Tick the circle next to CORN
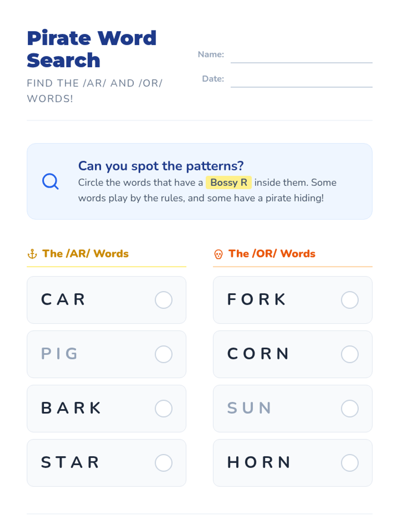The height and width of the screenshot is (532, 399). point(350,354)
